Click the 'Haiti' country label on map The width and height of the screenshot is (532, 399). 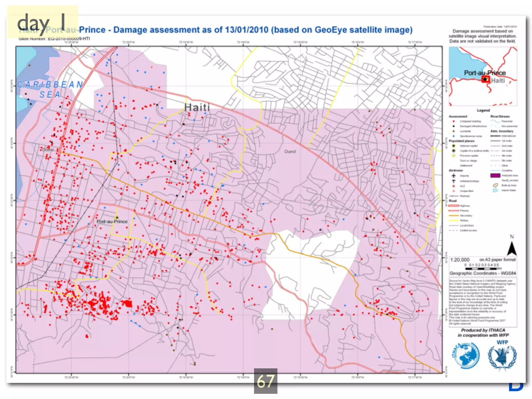(197, 108)
